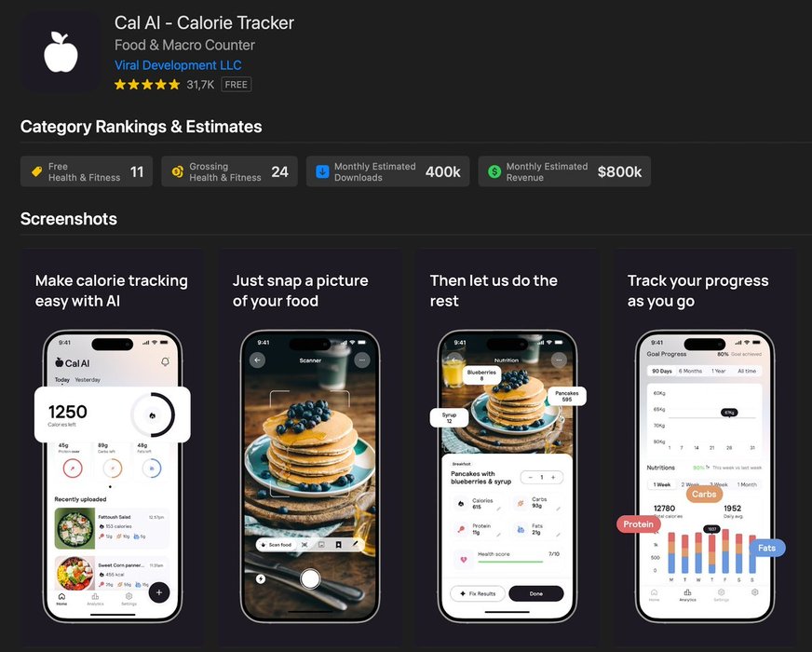Click the Fix Results button

click(x=478, y=593)
